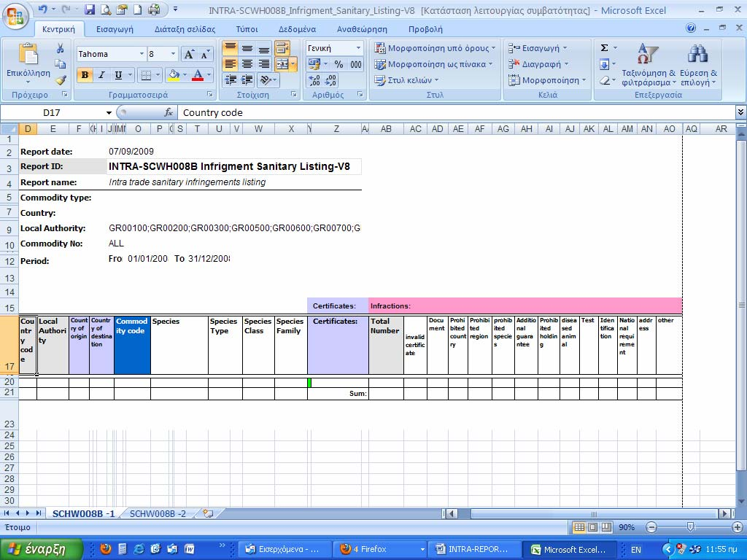Click the percent style icon
The width and height of the screenshot is (747, 560).
click(x=338, y=64)
